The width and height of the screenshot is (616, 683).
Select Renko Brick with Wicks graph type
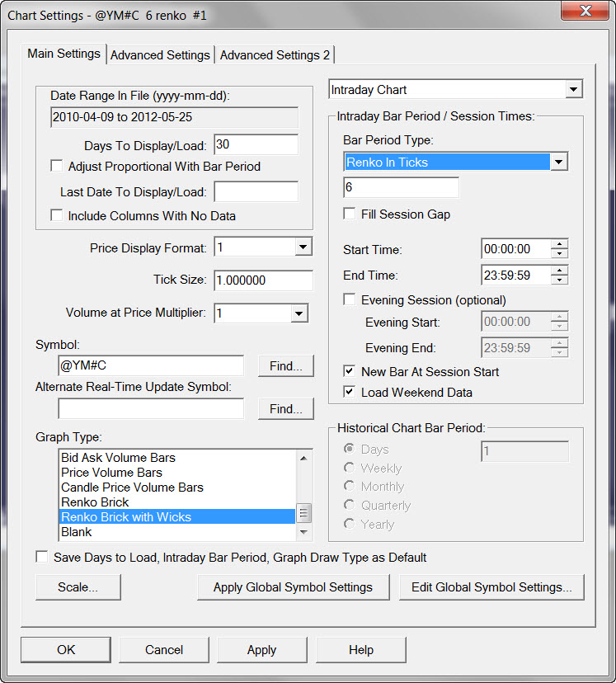tap(176, 516)
